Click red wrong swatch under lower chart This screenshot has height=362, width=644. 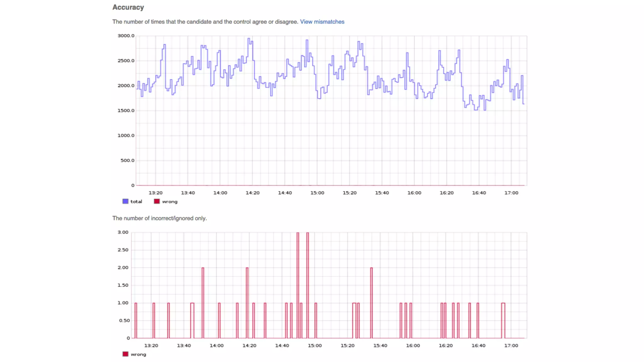coord(125,354)
